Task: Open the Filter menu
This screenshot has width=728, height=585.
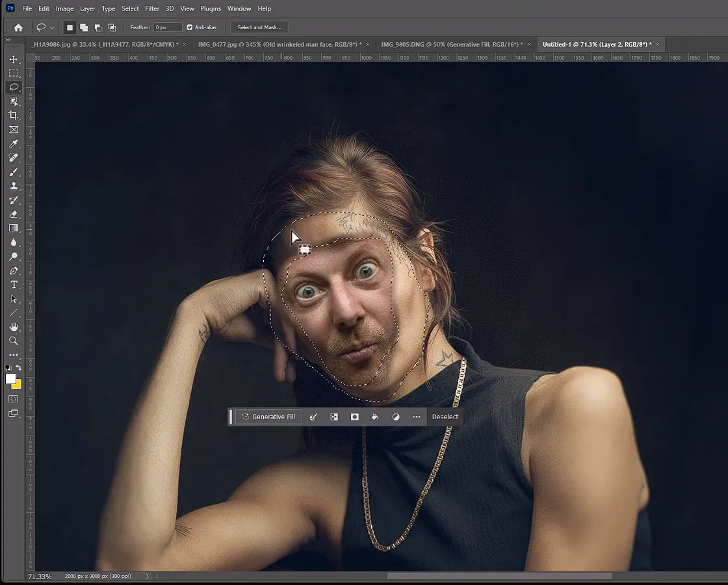Action: pos(151,8)
